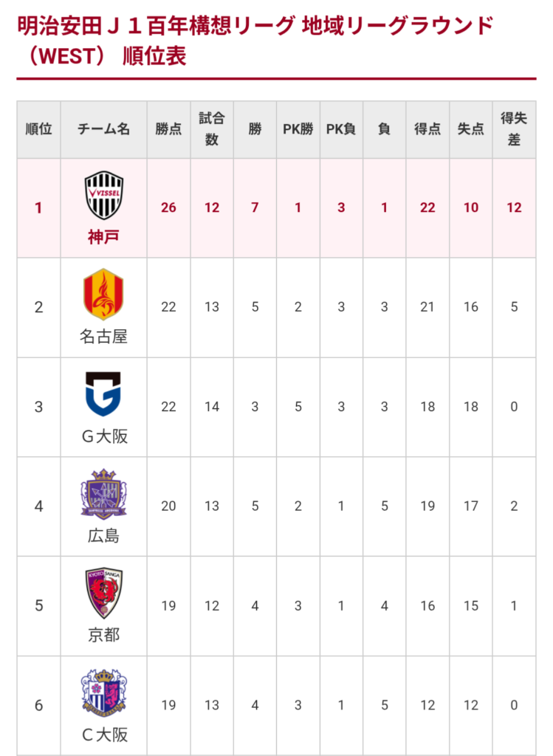553x756 pixels.
Task: Click the Sanfrecce Hiroshima team crest
Action: point(103,493)
